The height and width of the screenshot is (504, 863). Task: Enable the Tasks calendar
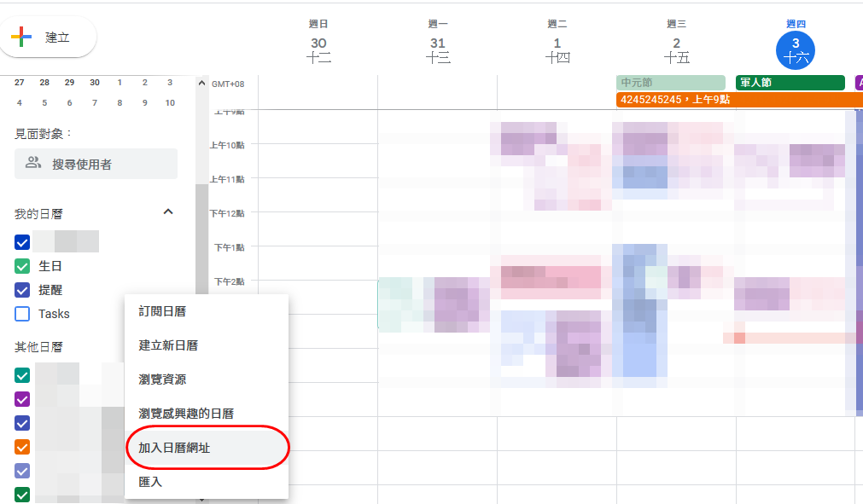pos(21,313)
